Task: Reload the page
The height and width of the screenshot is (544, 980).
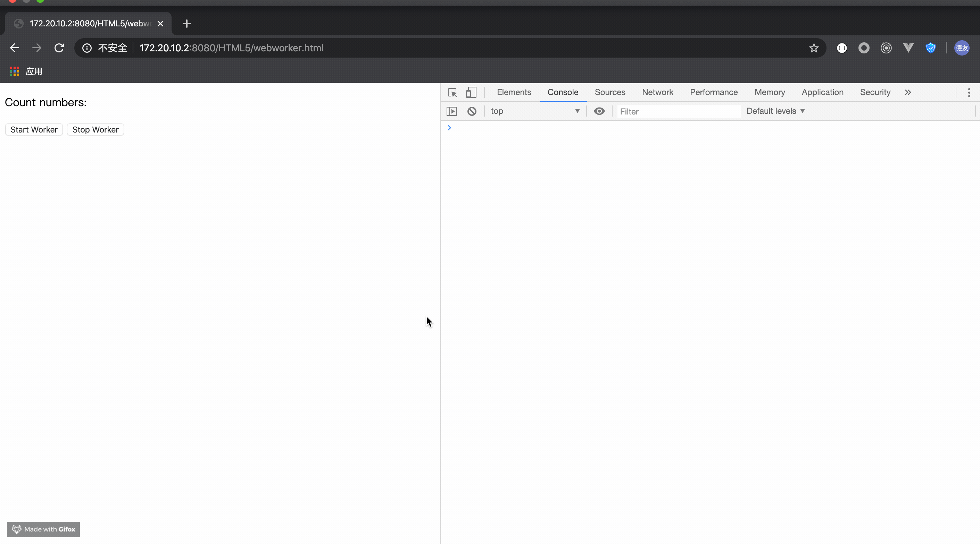Action: point(59,48)
